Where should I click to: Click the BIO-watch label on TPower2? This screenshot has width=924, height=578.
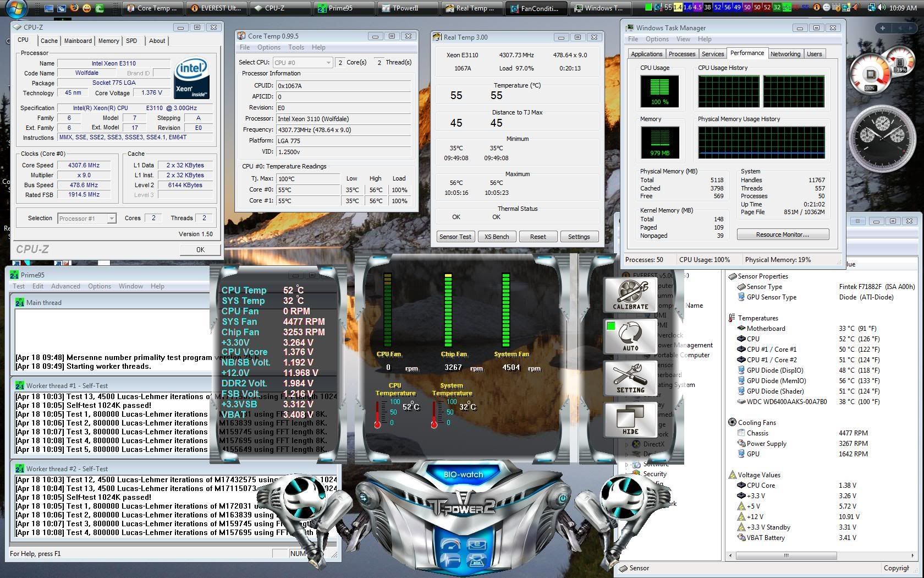[x=463, y=475]
